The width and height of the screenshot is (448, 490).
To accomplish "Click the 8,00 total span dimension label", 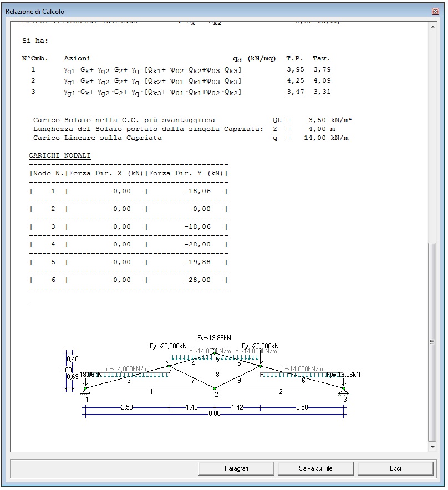I will click(x=215, y=413).
